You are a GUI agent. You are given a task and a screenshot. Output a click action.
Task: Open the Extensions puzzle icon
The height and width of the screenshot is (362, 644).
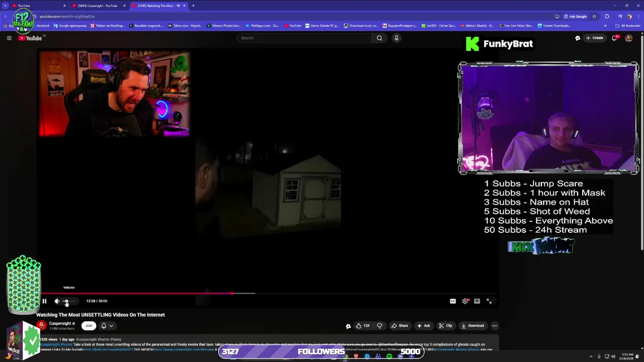click(607, 17)
